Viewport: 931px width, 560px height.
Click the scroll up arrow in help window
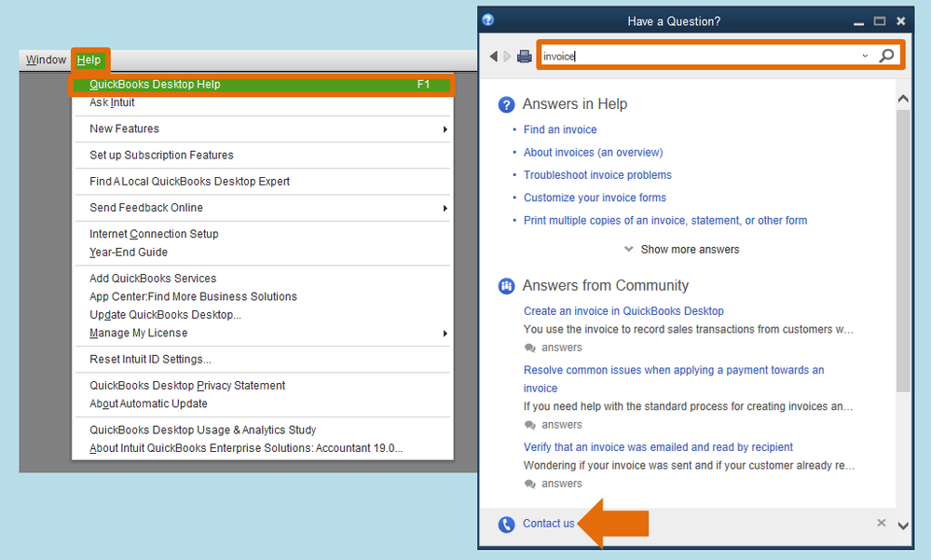pyautogui.click(x=903, y=99)
